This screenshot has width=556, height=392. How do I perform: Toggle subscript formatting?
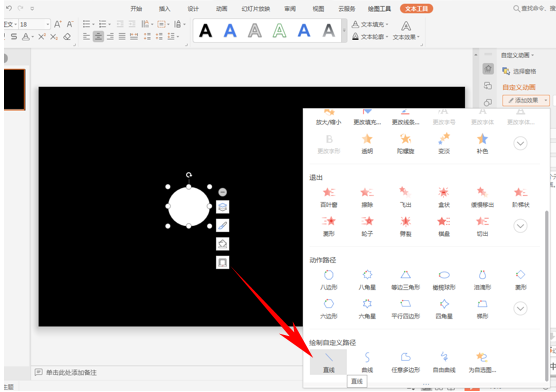point(54,36)
